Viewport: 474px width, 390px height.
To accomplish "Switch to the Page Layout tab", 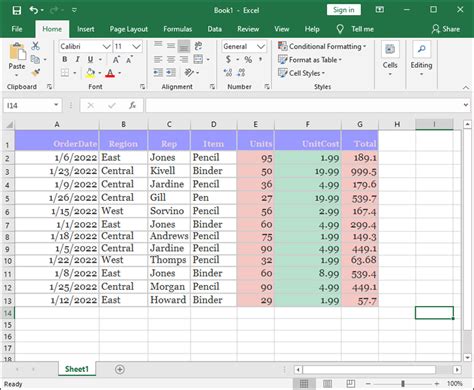I will [129, 29].
